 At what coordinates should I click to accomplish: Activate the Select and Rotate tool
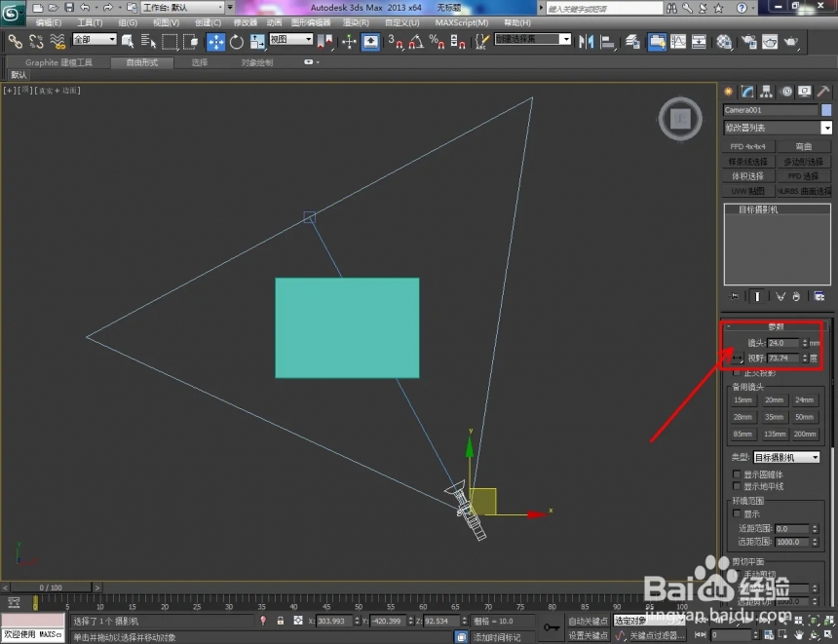(x=236, y=41)
